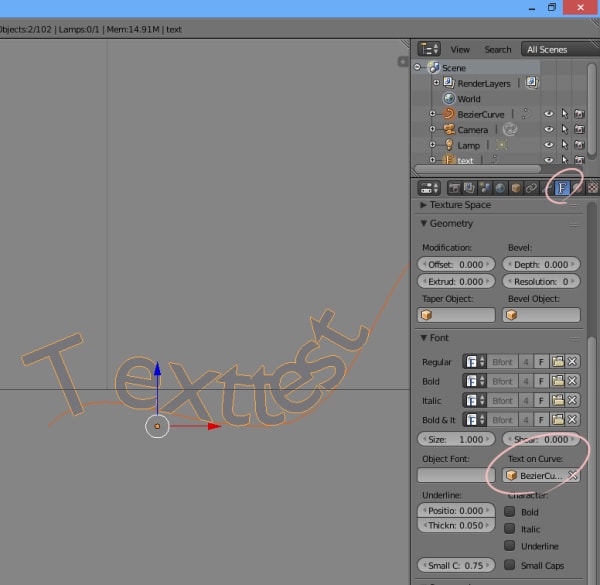This screenshot has height=585, width=600.
Task: Click the Bevel Resolution field
Action: pyautogui.click(x=541, y=282)
